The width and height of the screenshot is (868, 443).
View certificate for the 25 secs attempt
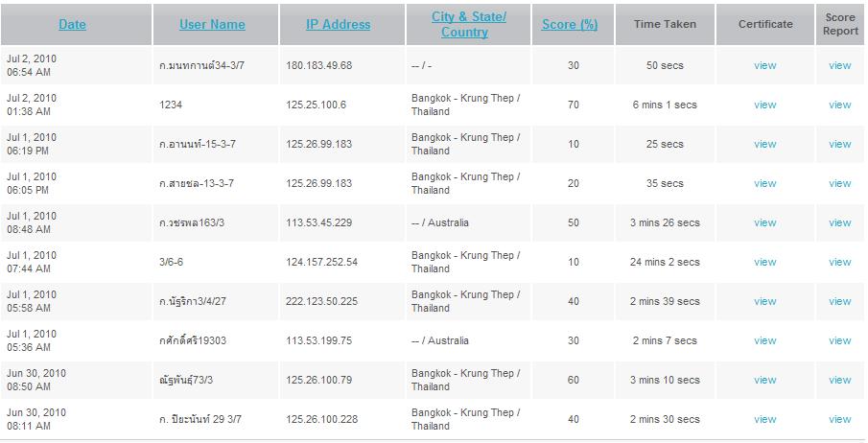click(x=764, y=144)
